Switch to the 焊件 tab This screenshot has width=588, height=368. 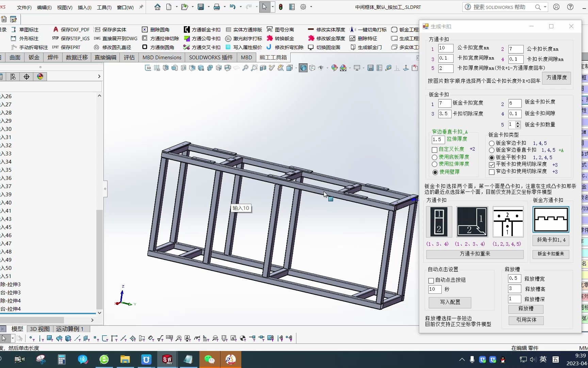[x=53, y=57]
